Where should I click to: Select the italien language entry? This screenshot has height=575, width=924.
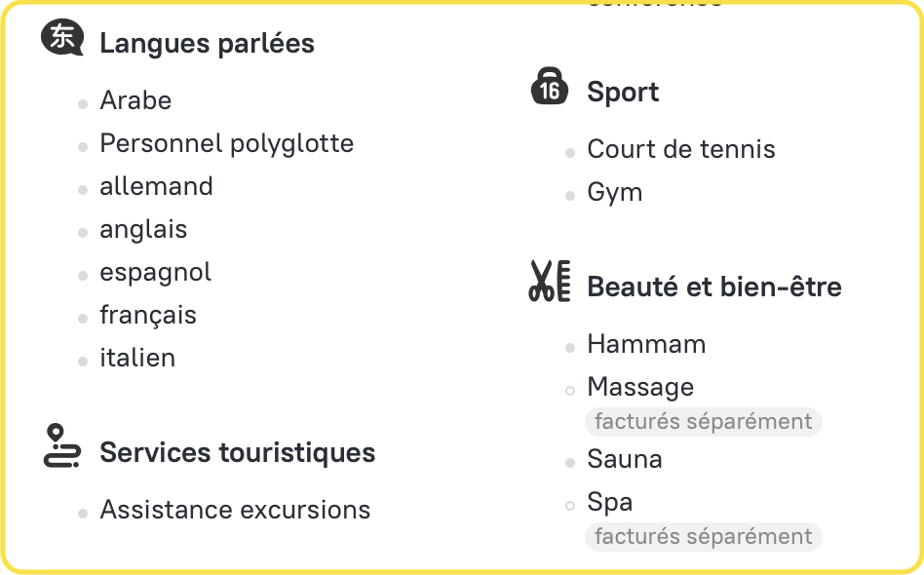[x=137, y=358]
